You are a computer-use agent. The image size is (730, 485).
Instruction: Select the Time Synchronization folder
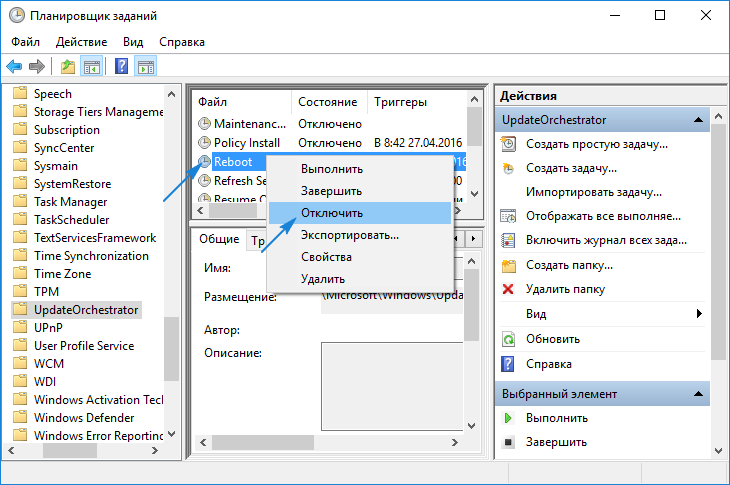tap(91, 256)
